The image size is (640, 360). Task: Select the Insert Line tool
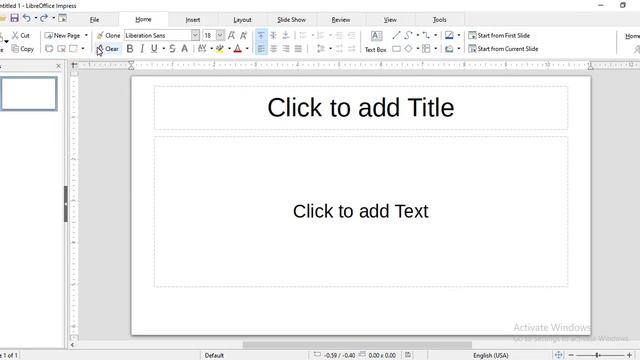tap(396, 36)
